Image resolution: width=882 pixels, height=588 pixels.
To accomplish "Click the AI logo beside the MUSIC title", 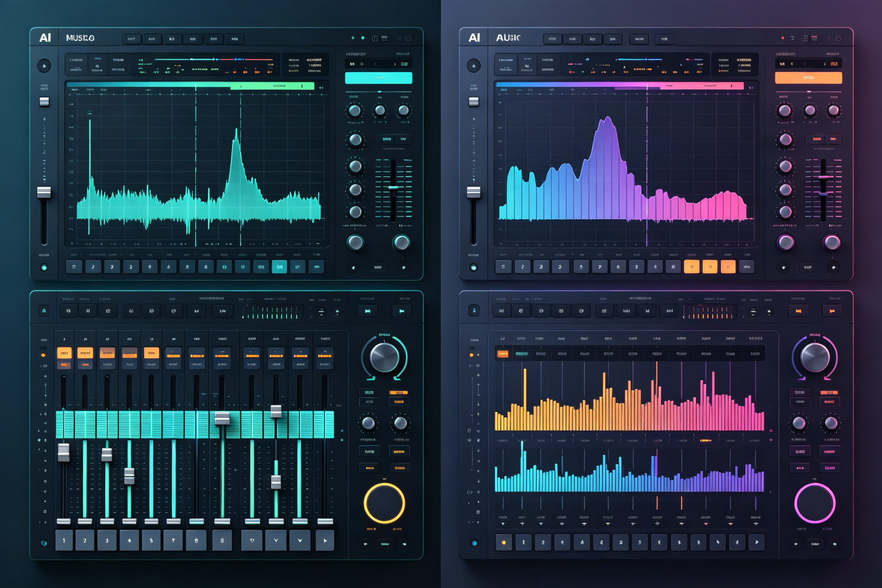I will 45,38.
